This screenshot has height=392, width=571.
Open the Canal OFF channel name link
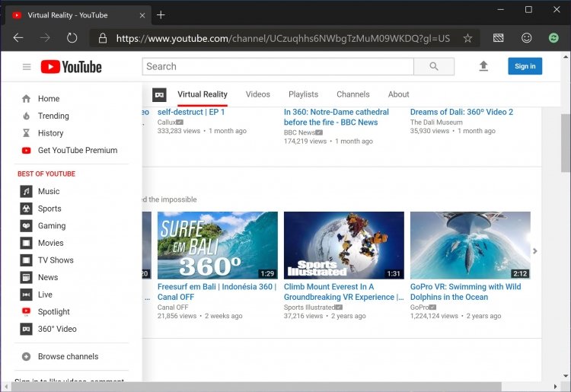(x=173, y=308)
